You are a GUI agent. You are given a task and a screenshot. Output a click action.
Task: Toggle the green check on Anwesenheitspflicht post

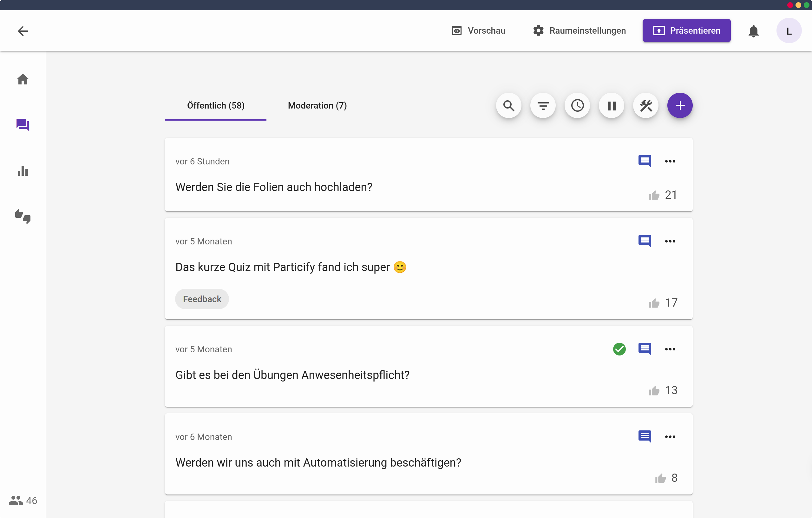point(619,349)
